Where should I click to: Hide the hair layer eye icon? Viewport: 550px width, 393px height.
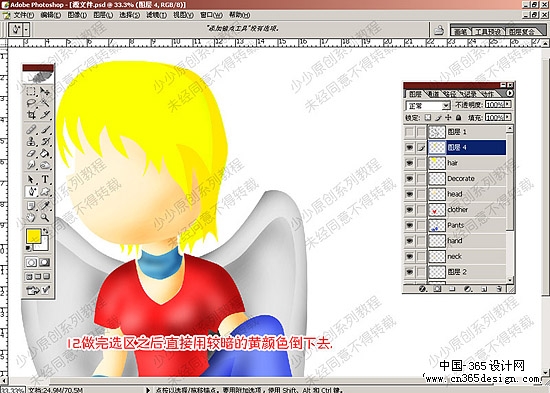point(409,163)
